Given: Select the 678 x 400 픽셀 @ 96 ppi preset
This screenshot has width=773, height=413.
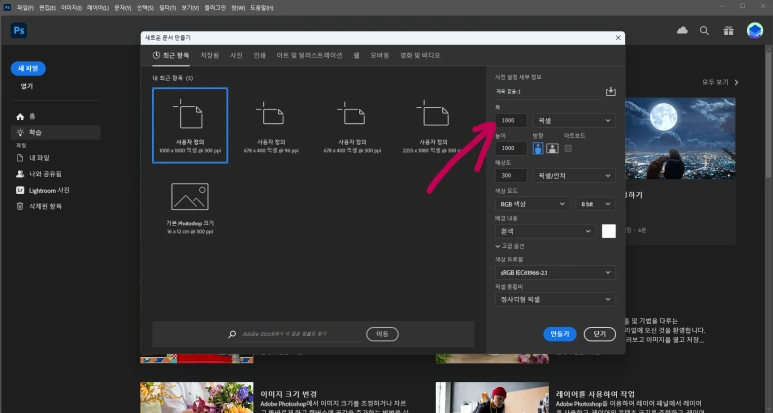Looking at the screenshot, I should [271, 125].
